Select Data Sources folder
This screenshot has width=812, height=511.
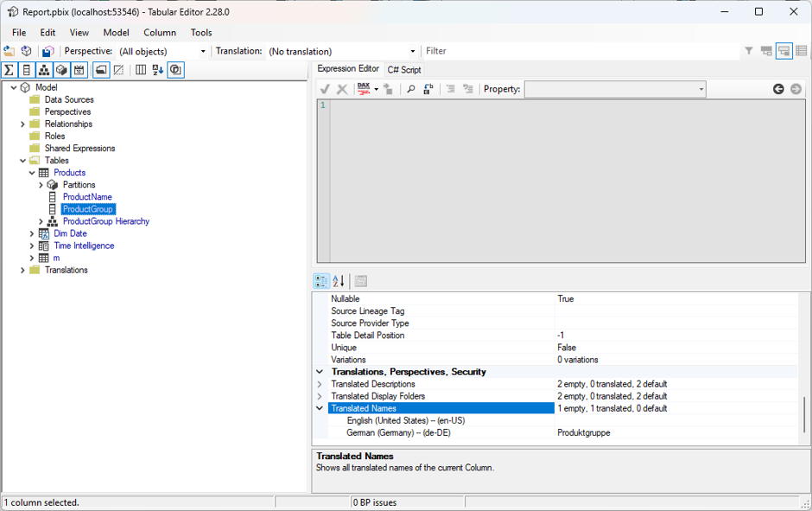pyautogui.click(x=69, y=99)
